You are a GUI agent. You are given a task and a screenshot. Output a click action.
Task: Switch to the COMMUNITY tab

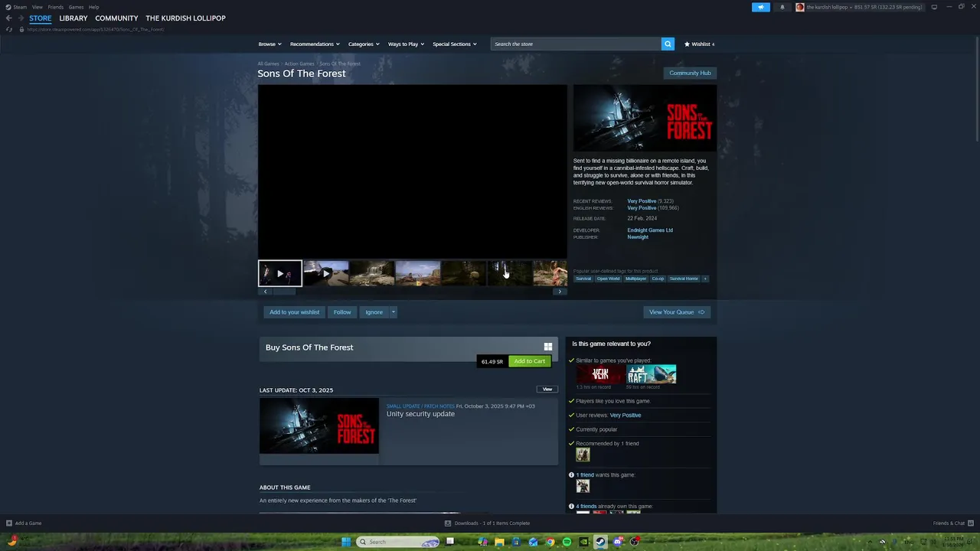point(116,18)
